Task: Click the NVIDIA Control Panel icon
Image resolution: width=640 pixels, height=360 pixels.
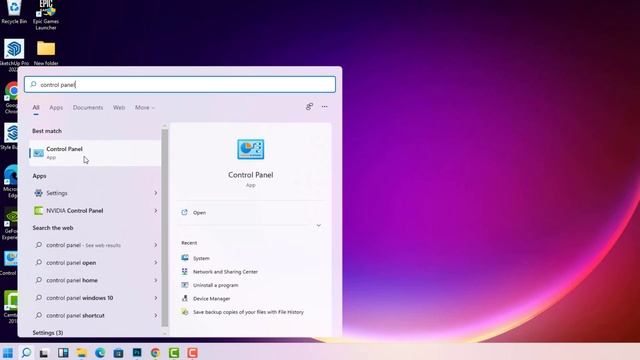Action: (x=38, y=211)
